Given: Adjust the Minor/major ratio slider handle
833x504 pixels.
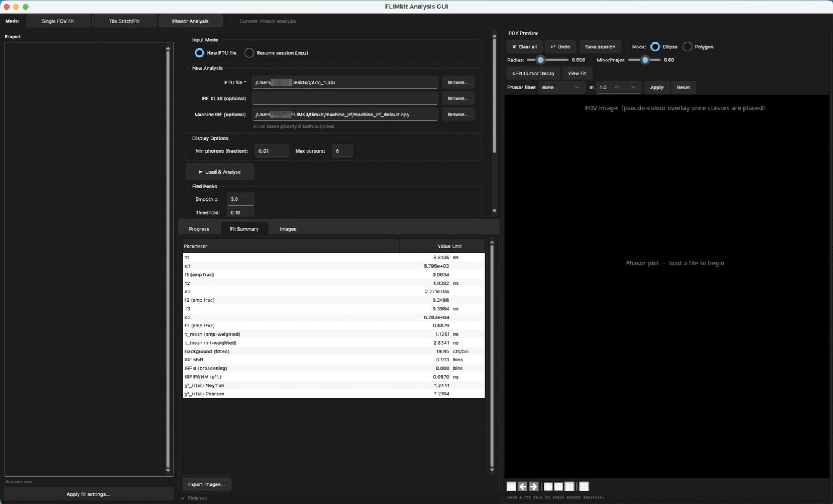Looking at the screenshot, I should tap(645, 60).
